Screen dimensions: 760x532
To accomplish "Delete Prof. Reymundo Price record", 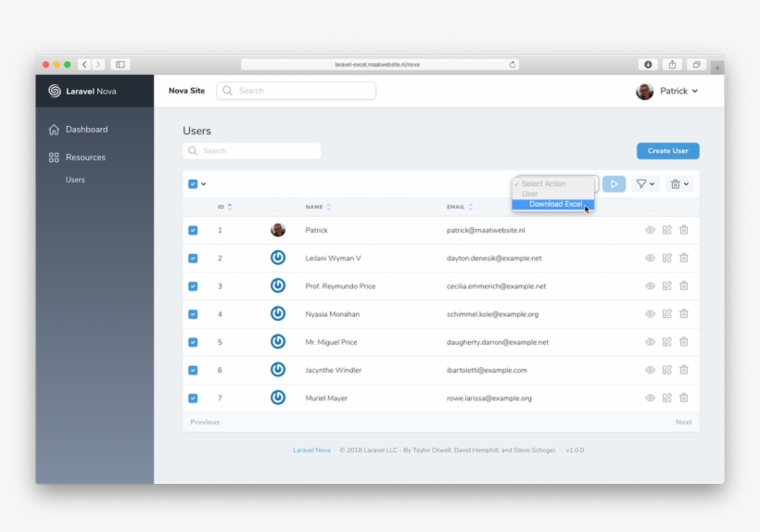I will tap(683, 285).
